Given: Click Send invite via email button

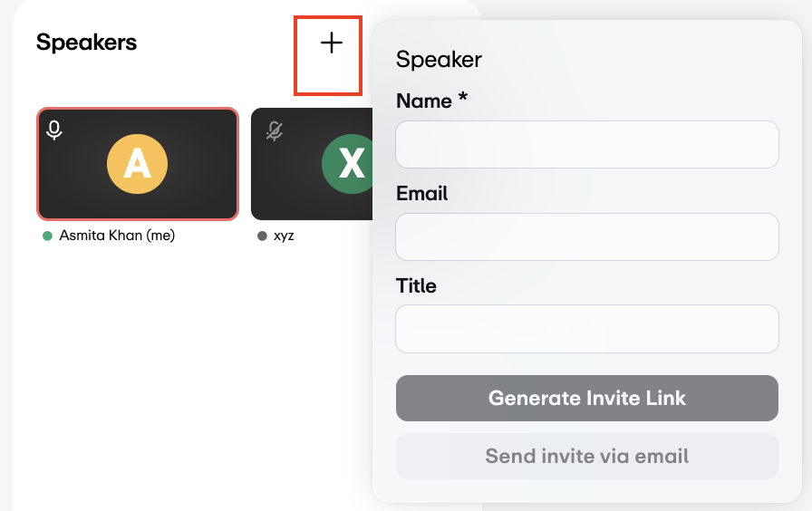Looking at the screenshot, I should pyautogui.click(x=586, y=456).
